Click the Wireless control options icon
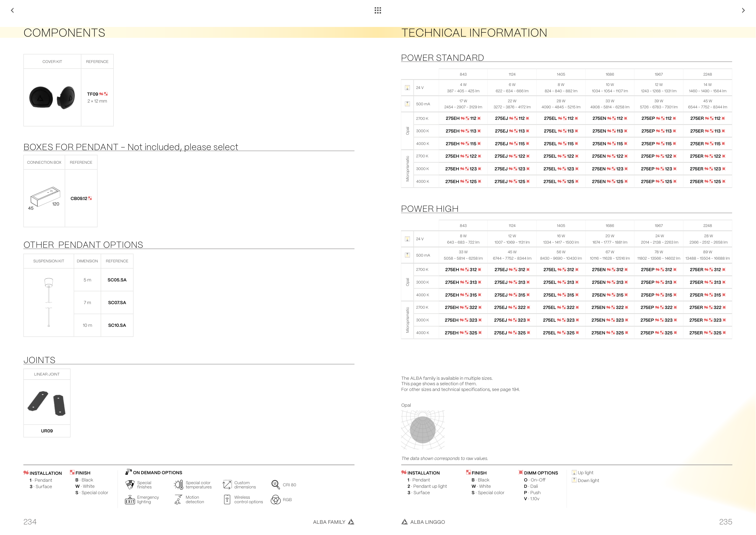Image resolution: width=756 pixels, height=535 pixels. [227, 499]
